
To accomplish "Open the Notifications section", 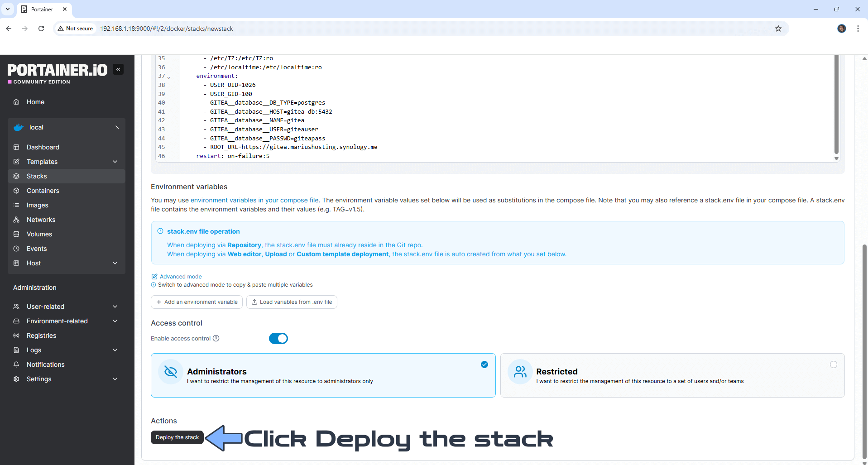I will [45, 364].
